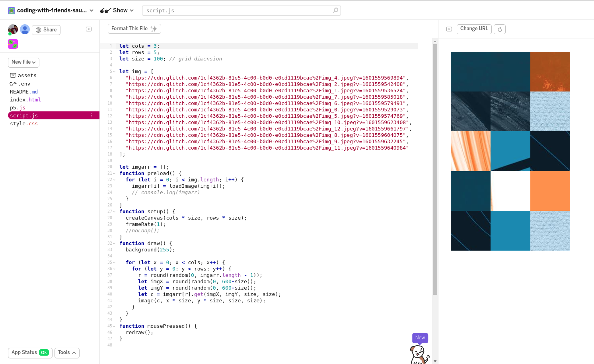Click the solid orange tile in preview
This screenshot has height=364, width=594.
(550, 191)
